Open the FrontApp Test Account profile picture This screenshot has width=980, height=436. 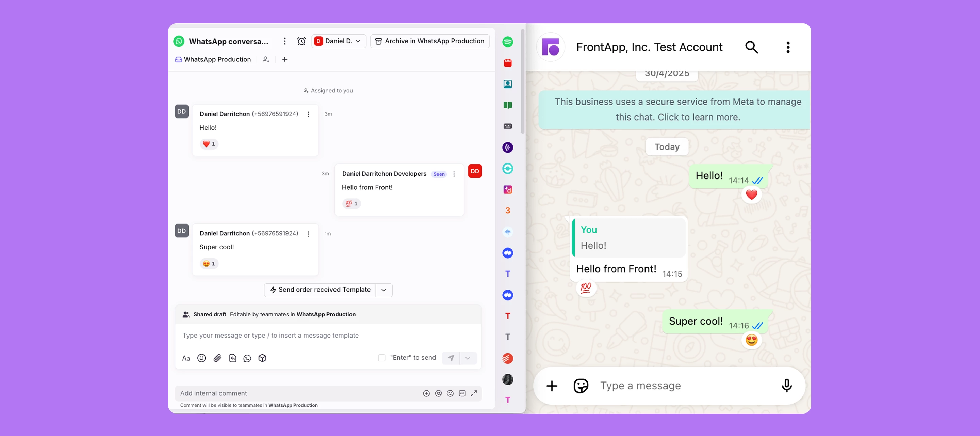point(551,47)
